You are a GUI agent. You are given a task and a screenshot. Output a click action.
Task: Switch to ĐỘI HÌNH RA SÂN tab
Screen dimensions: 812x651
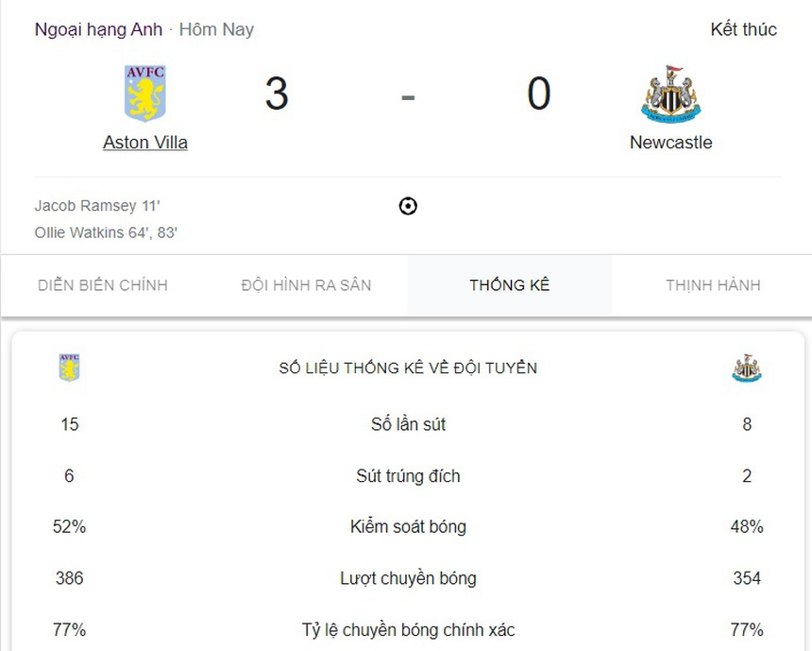click(x=305, y=284)
